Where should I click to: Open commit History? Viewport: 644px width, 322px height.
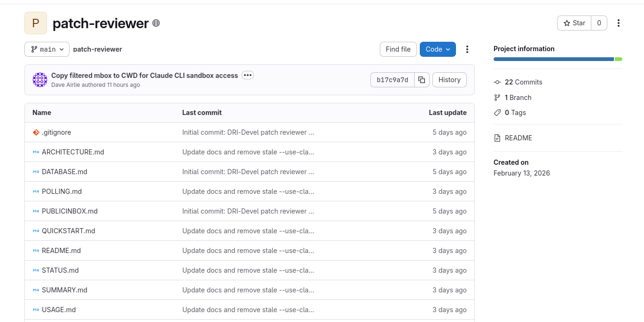tap(449, 80)
